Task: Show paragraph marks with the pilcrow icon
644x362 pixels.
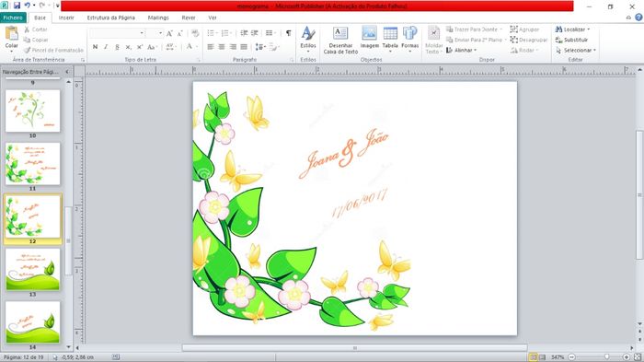Action: [288, 33]
